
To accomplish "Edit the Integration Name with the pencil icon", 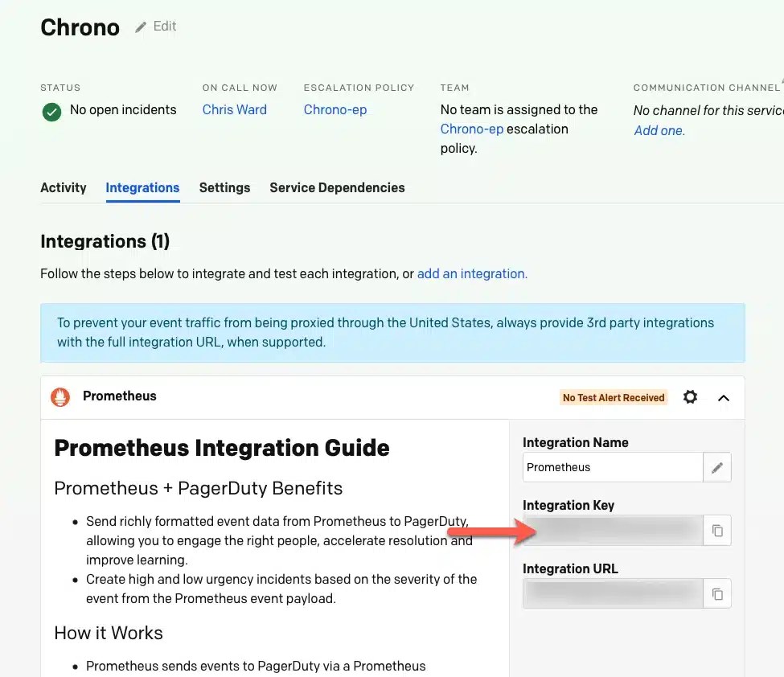I will (716, 467).
